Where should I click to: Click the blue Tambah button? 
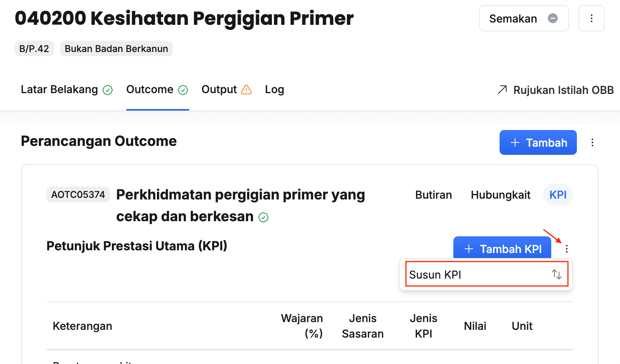[538, 142]
